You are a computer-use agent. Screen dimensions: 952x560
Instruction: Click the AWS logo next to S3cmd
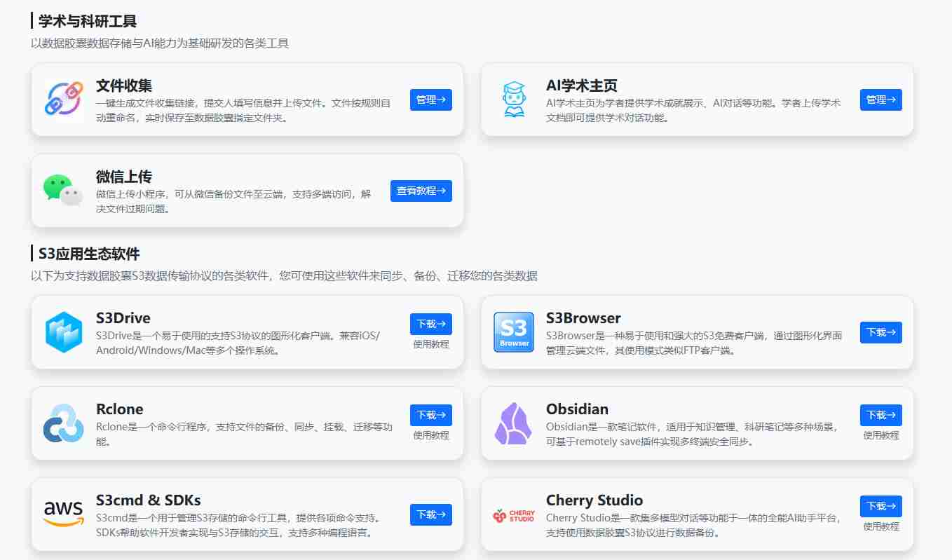click(63, 514)
